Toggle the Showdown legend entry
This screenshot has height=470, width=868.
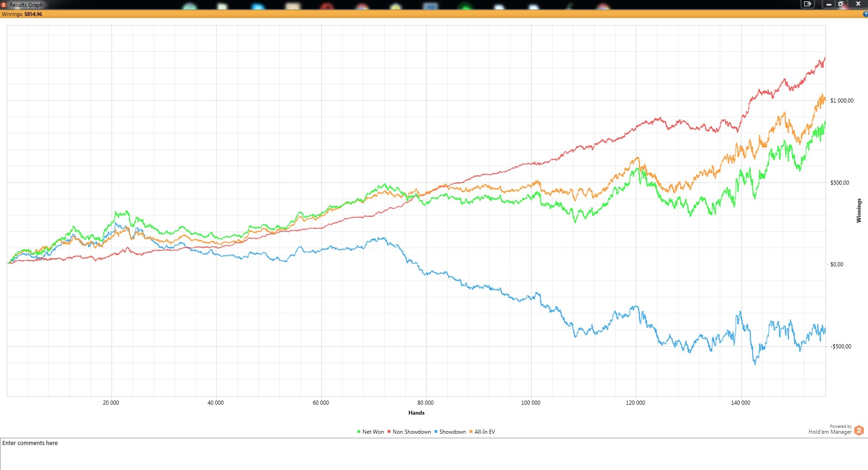click(450, 432)
